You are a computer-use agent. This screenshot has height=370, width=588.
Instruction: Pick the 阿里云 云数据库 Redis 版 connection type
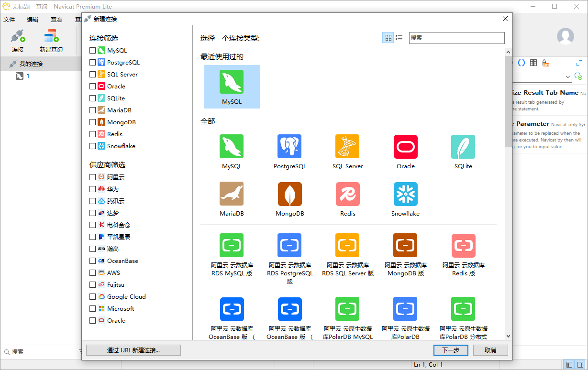coord(463,253)
